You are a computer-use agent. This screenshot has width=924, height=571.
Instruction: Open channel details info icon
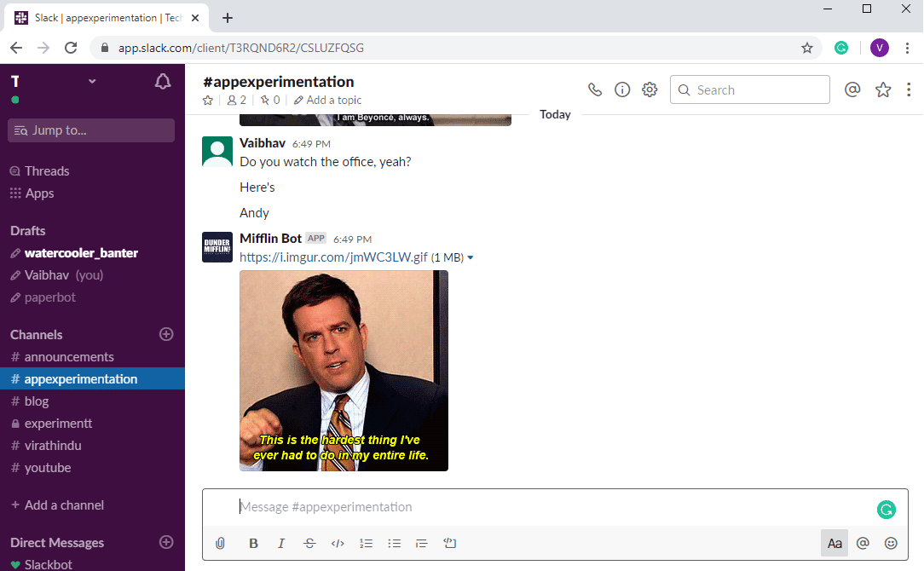point(622,89)
